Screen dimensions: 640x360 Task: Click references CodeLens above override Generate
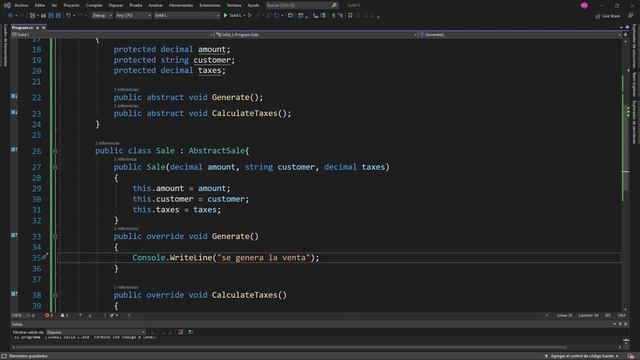[x=126, y=229]
